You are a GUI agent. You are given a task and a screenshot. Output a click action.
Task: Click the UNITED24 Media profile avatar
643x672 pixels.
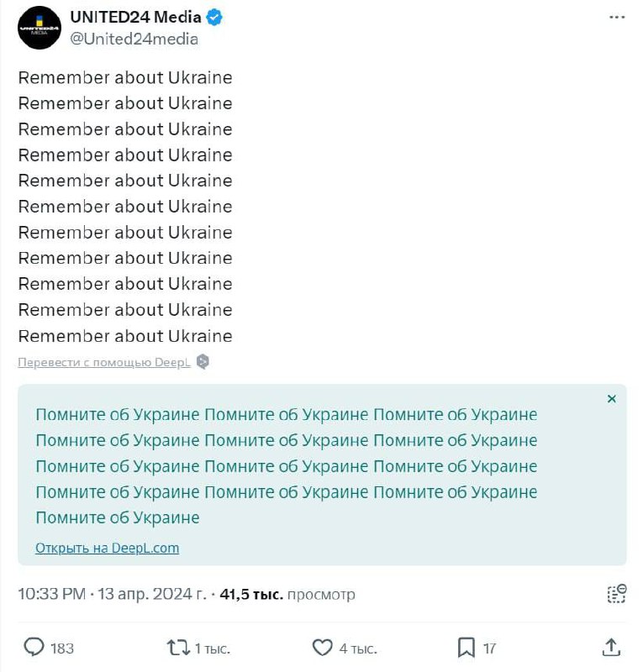pyautogui.click(x=40, y=28)
